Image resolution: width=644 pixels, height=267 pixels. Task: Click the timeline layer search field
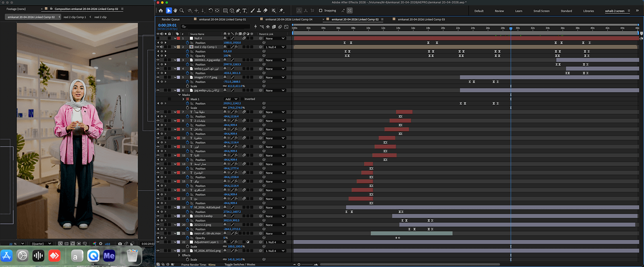click(216, 27)
